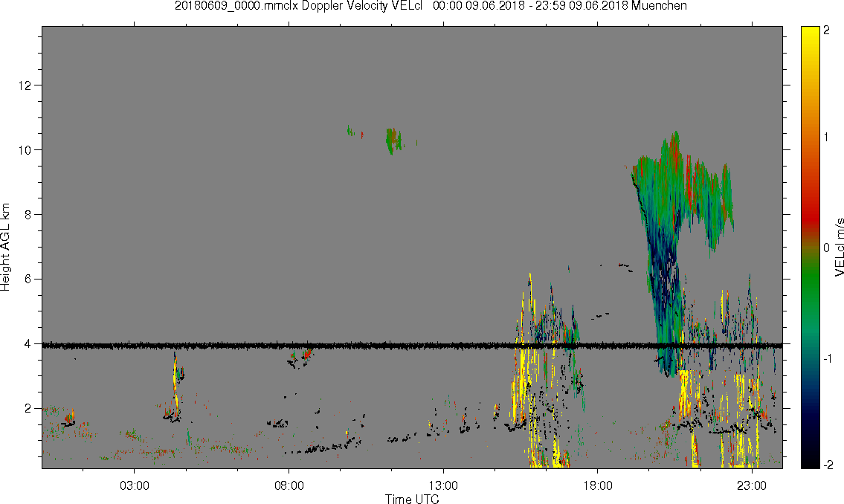Viewport: 844px width, 504px height.
Task: Click the 'VELcl m/s' colorbar label
Action: point(839,248)
